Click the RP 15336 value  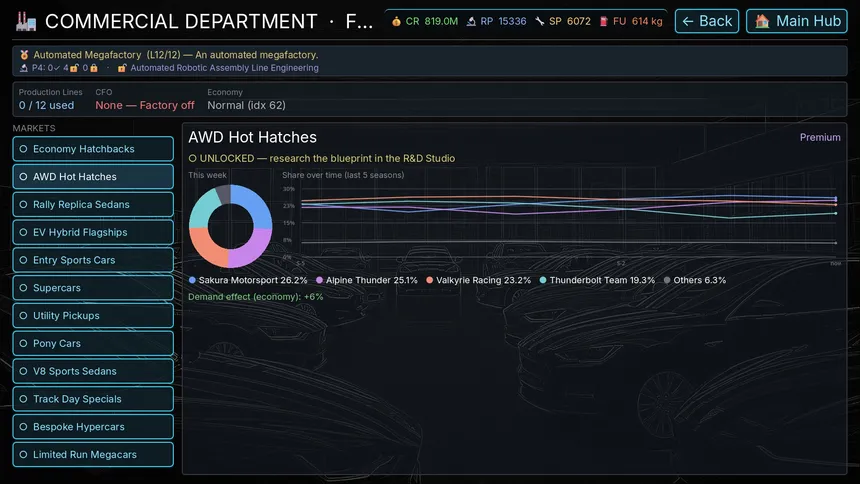tap(503, 21)
